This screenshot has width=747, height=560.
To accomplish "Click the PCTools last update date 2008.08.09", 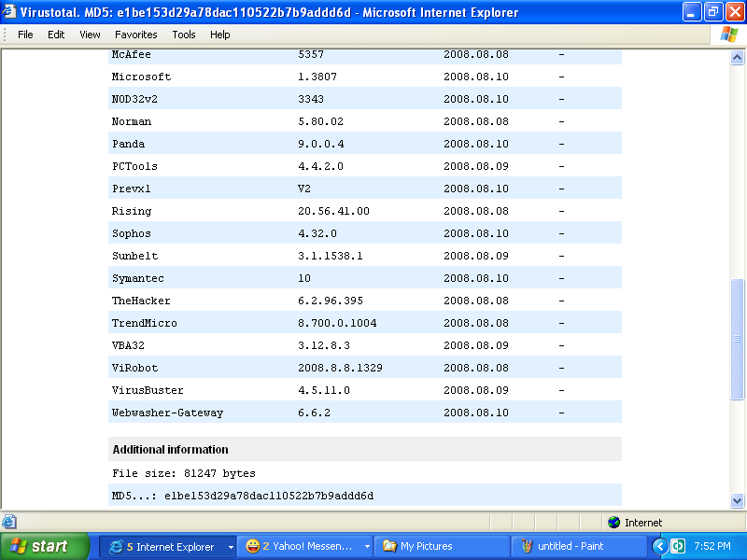I will point(476,166).
